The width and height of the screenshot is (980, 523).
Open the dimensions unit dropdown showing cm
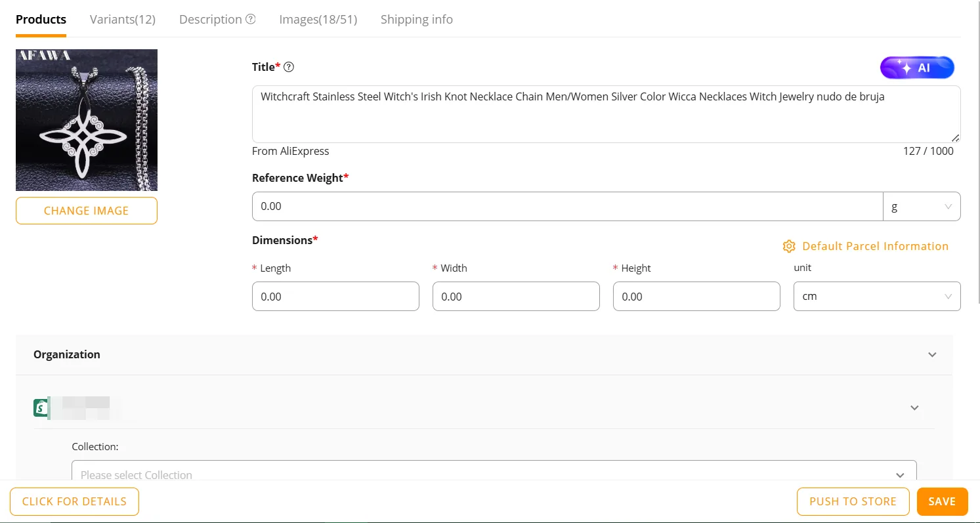[x=876, y=297]
